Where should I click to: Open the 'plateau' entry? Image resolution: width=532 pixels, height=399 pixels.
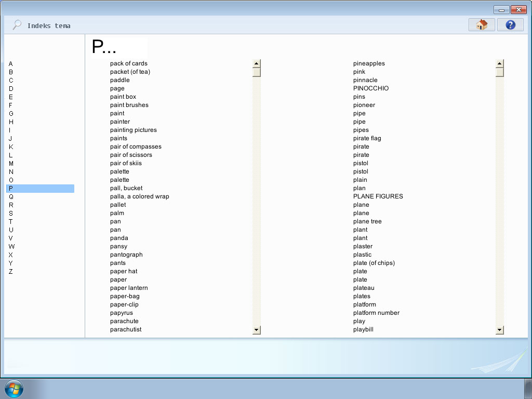364,288
